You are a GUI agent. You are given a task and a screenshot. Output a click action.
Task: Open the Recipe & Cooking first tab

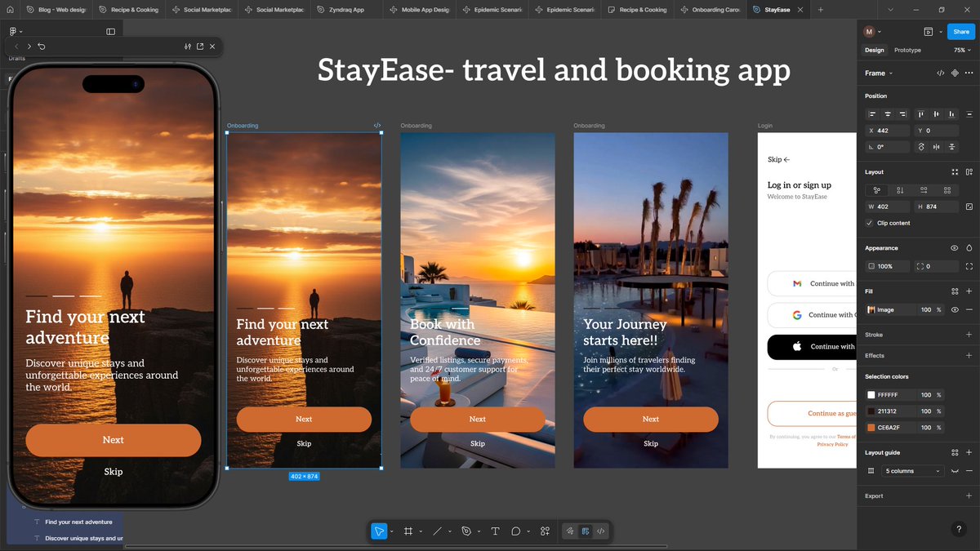[x=128, y=10]
